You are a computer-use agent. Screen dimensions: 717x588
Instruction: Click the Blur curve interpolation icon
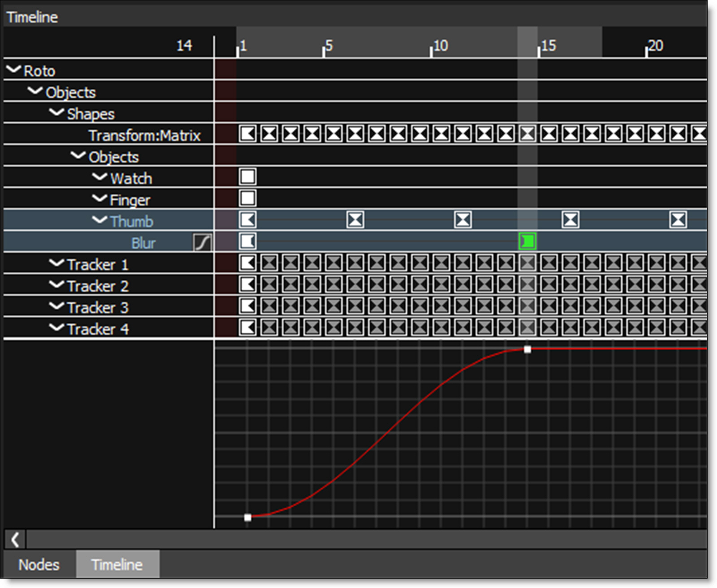tap(202, 243)
